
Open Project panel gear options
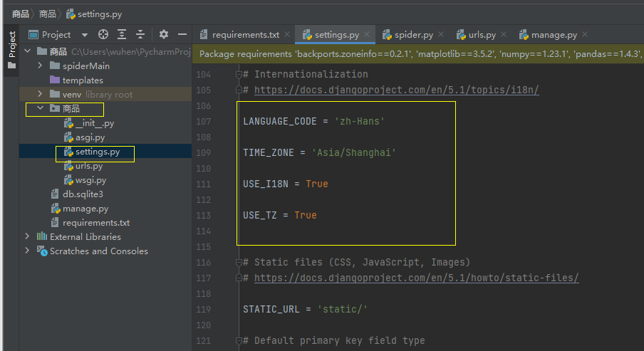pos(164,34)
